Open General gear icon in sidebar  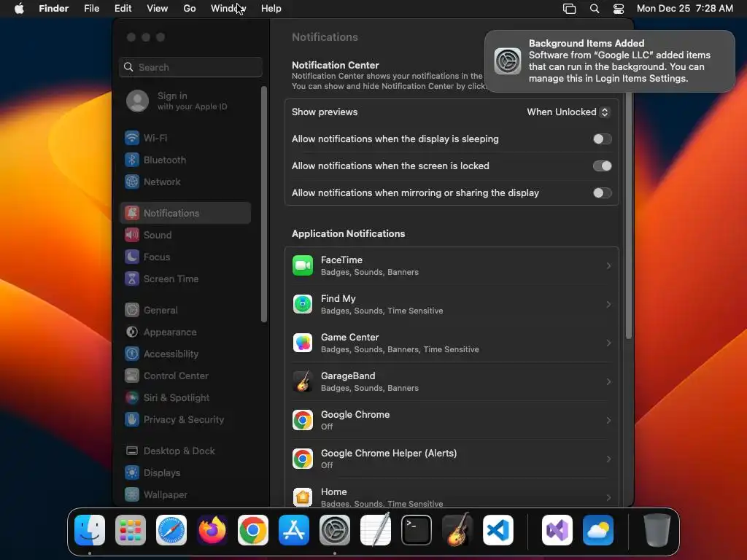coord(132,310)
